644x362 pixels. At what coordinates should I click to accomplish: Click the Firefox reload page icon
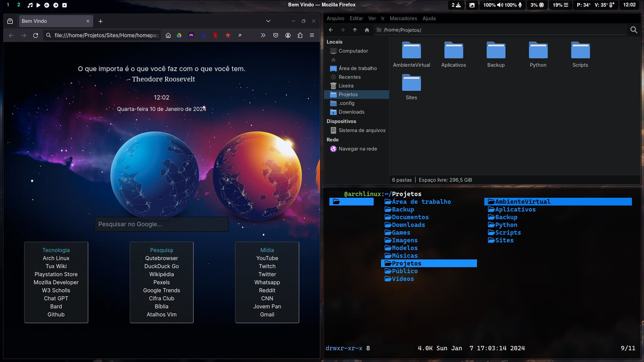tap(36, 35)
